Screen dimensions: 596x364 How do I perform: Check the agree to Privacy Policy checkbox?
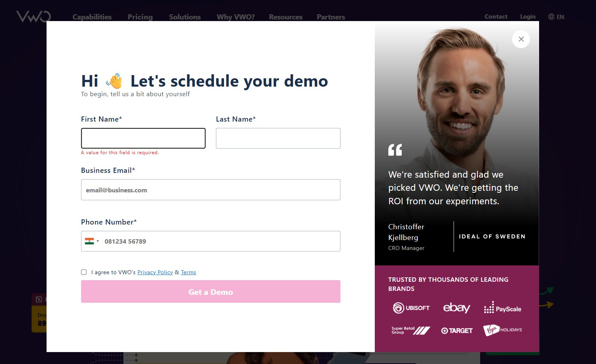(84, 272)
